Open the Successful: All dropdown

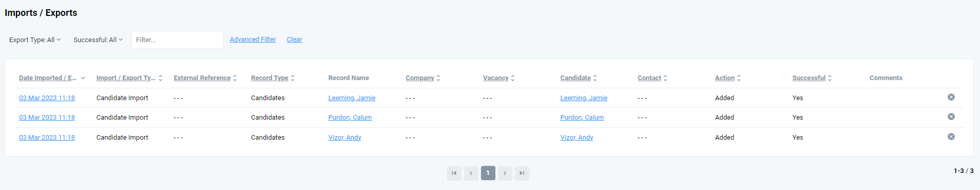[x=98, y=40]
